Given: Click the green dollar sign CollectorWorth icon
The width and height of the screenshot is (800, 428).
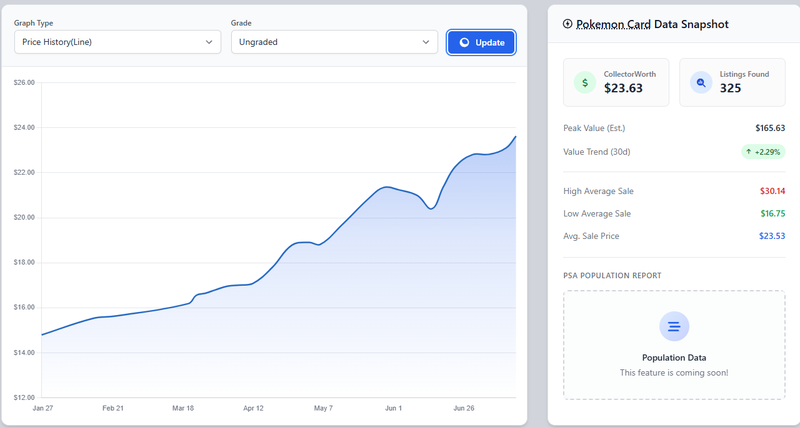Looking at the screenshot, I should [585, 83].
